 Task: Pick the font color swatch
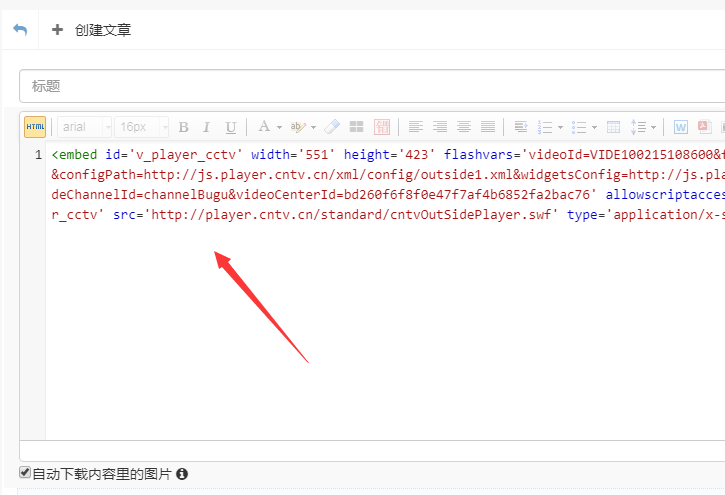(x=263, y=127)
